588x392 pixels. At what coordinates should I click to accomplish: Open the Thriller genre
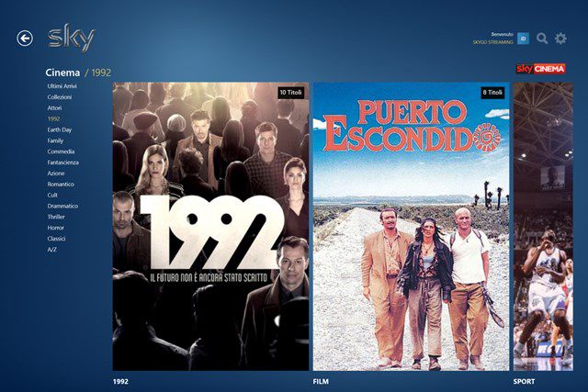click(x=56, y=217)
